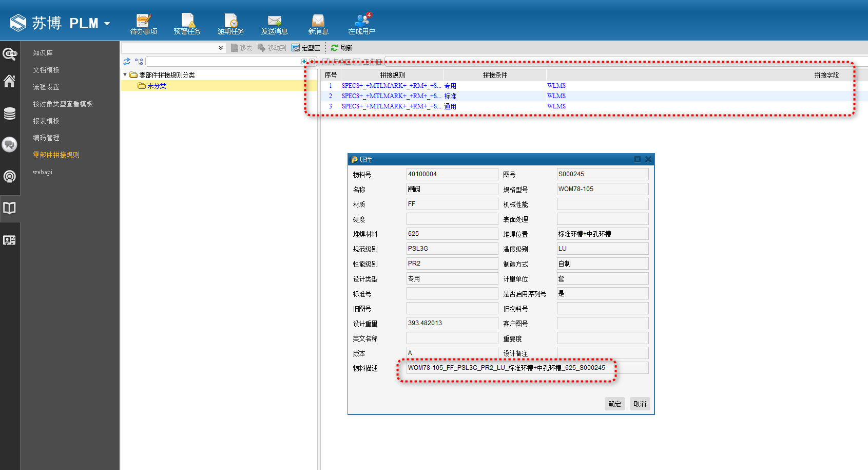Image resolution: width=868 pixels, height=470 pixels.
Task: Select the 未分类 folder in tree
Action: [157, 86]
